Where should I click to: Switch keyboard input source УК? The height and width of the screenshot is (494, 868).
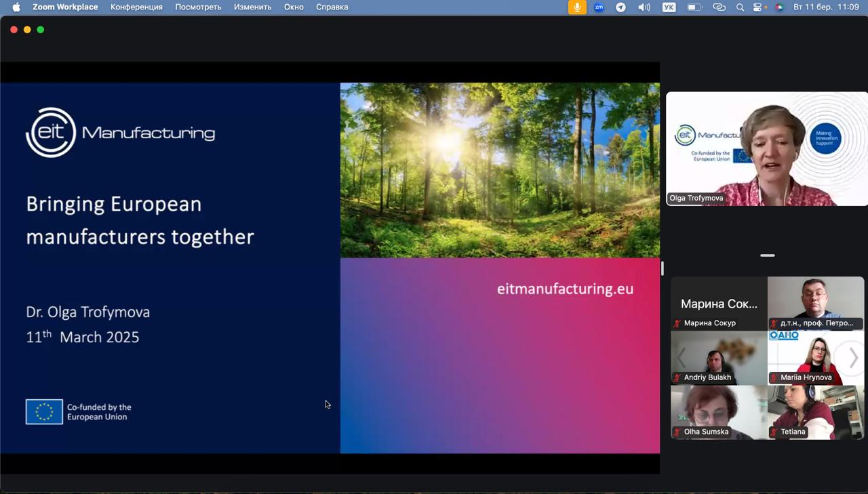click(x=669, y=7)
